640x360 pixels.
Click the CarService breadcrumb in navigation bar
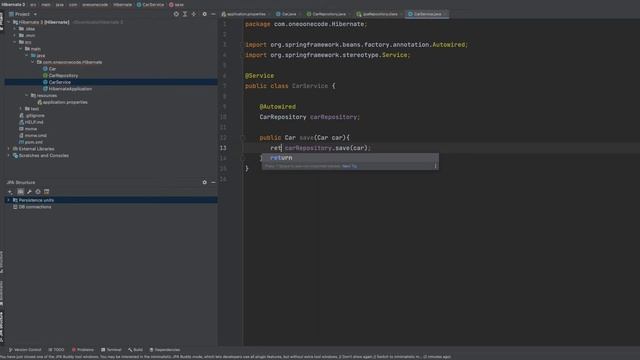point(150,4)
